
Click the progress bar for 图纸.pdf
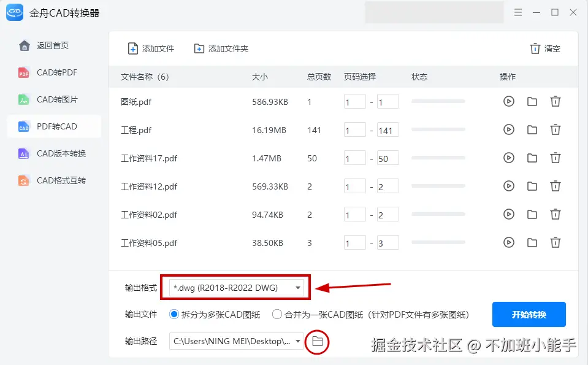click(x=438, y=101)
